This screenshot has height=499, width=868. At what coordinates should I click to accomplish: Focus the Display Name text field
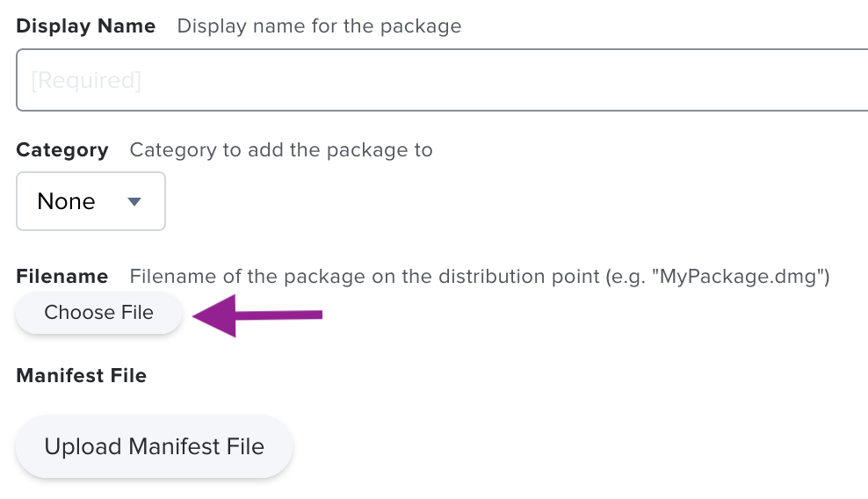click(442, 80)
